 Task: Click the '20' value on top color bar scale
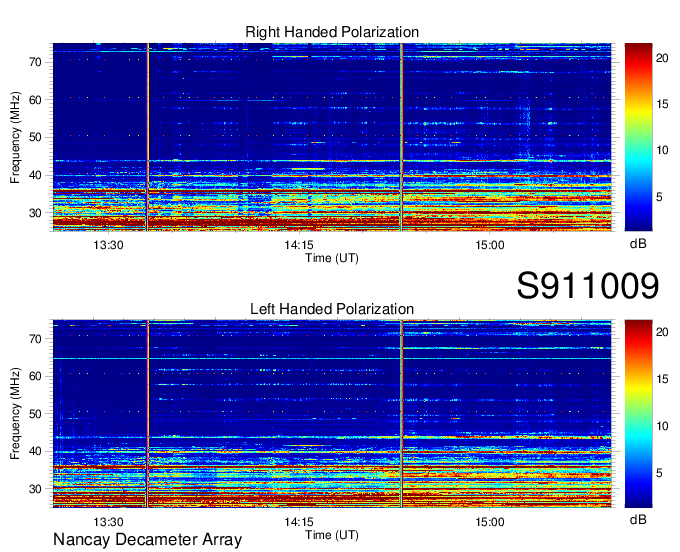tap(662, 58)
